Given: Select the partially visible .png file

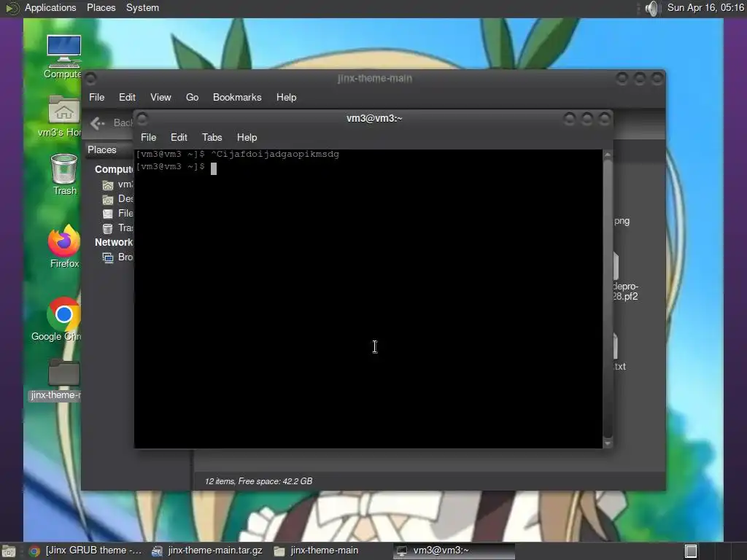Looking at the screenshot, I should coord(622,221).
